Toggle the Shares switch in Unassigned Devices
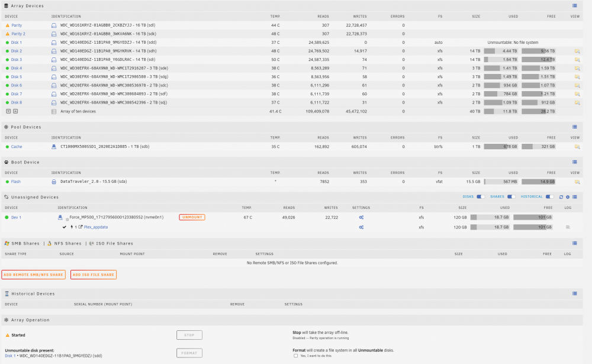The height and width of the screenshot is (364, 592). [x=511, y=197]
